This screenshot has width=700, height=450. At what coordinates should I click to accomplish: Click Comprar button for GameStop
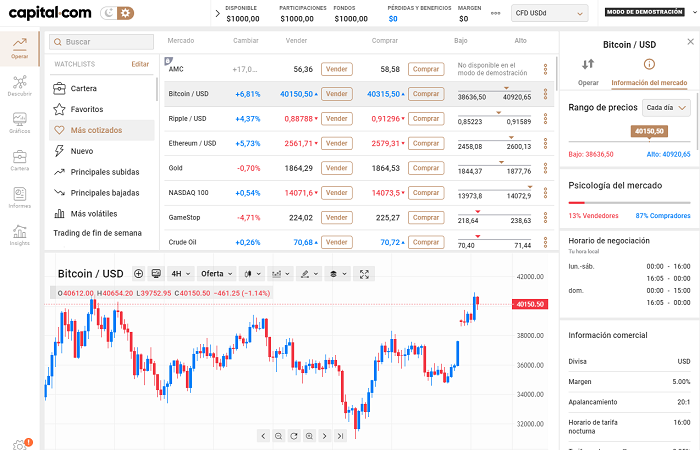point(426,218)
